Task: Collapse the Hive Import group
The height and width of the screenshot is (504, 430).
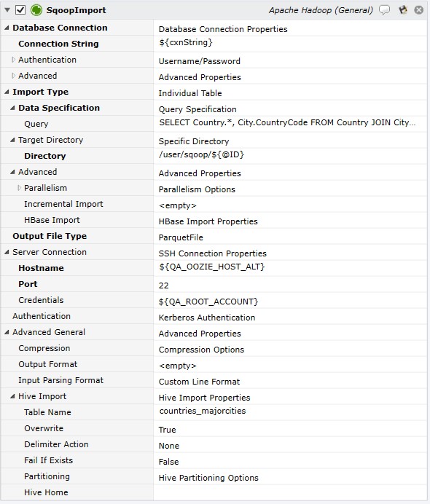Action: point(12,396)
